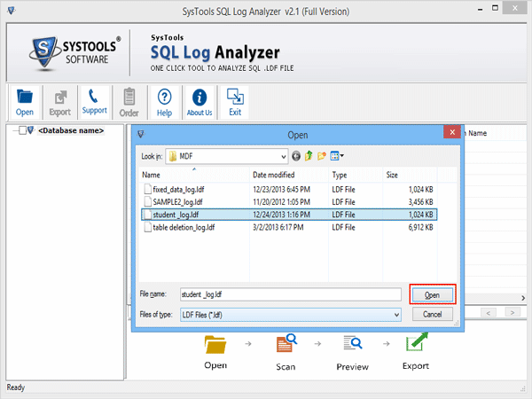
Task: Click the Open button in dialog
Action: click(432, 294)
